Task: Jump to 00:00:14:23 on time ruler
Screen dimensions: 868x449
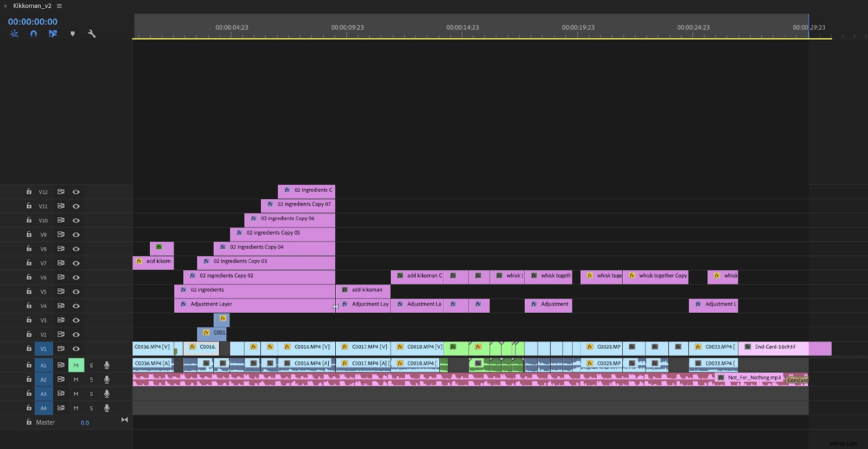Action: tap(463, 27)
